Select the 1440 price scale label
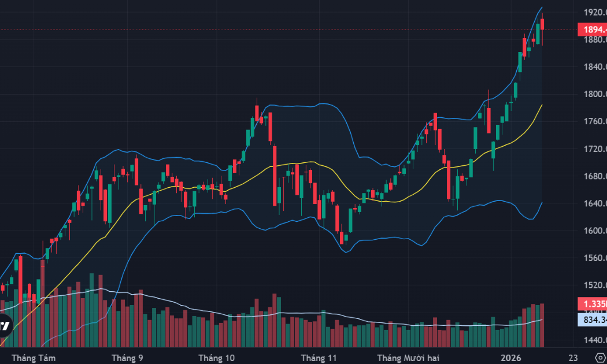 (x=594, y=340)
